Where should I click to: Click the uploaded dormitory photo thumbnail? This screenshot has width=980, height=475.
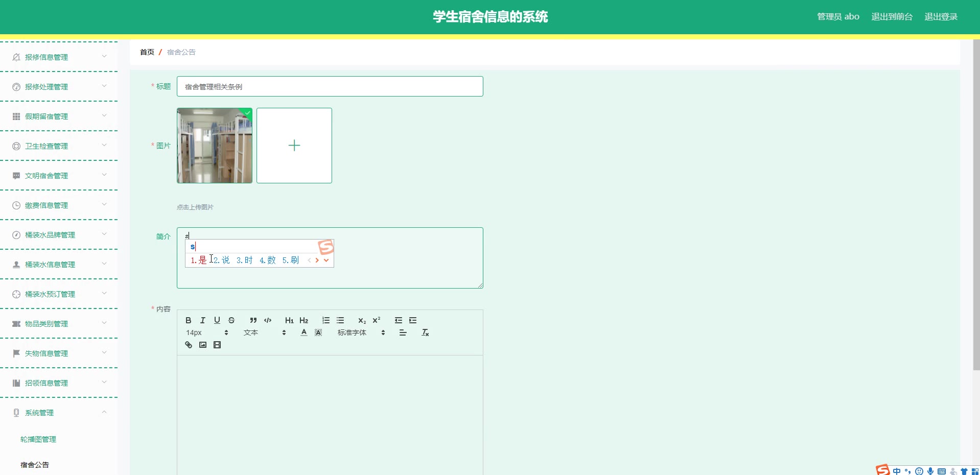[x=215, y=146]
